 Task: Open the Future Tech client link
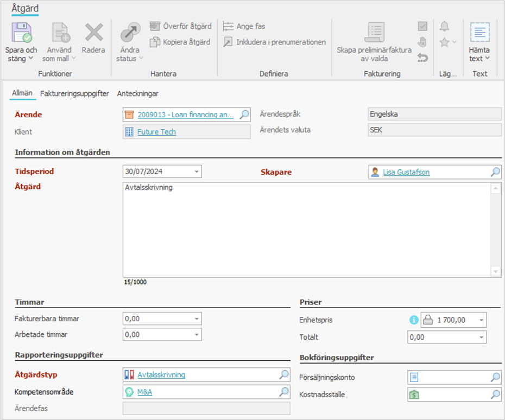click(x=156, y=132)
